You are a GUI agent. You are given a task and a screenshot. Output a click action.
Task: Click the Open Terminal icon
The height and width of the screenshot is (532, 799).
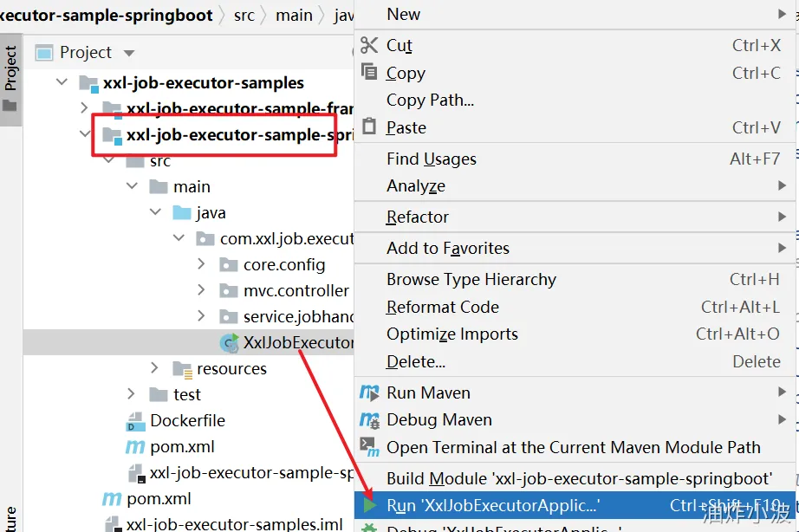point(369,447)
